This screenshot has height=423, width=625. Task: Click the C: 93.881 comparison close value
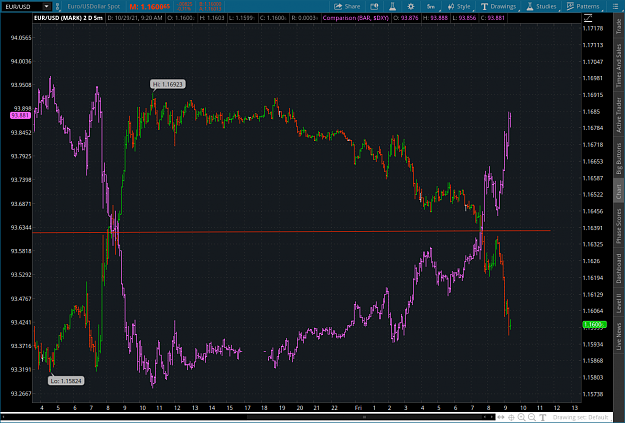coord(493,18)
